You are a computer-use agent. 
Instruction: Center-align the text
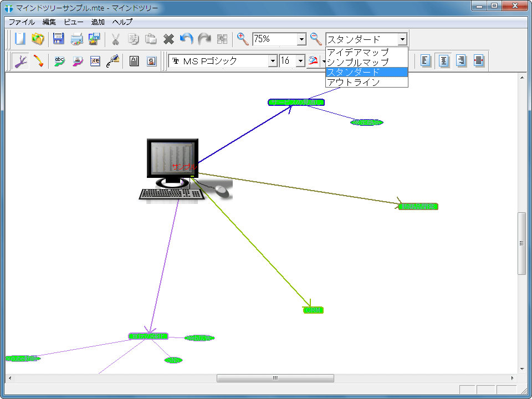point(443,61)
